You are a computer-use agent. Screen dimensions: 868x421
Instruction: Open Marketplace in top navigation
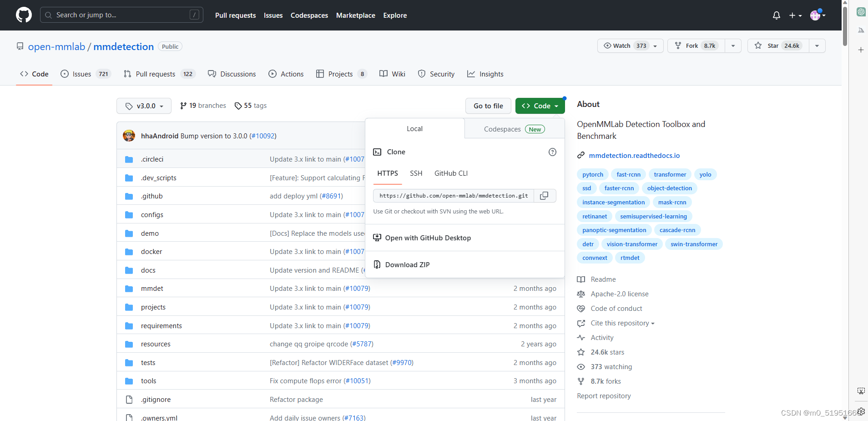[356, 15]
